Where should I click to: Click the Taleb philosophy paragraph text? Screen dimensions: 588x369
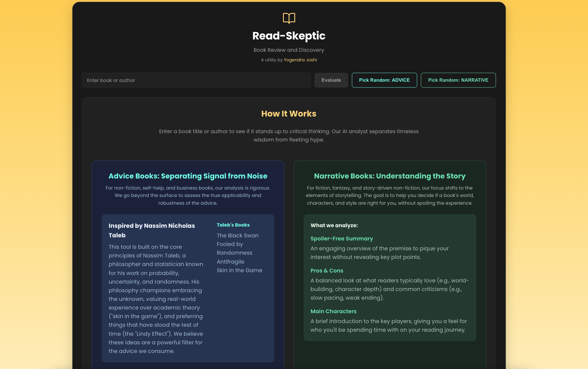pyautogui.click(x=156, y=299)
